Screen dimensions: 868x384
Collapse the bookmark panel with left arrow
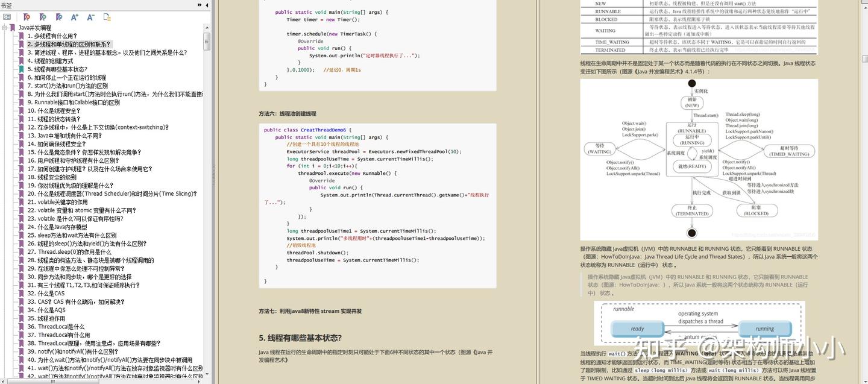tap(207, 5)
